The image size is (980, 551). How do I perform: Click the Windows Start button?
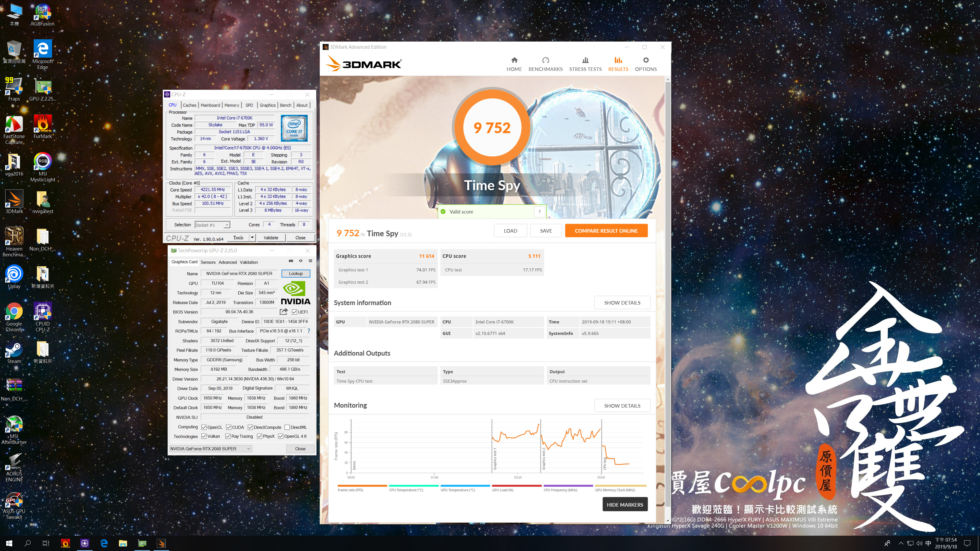pos(9,543)
